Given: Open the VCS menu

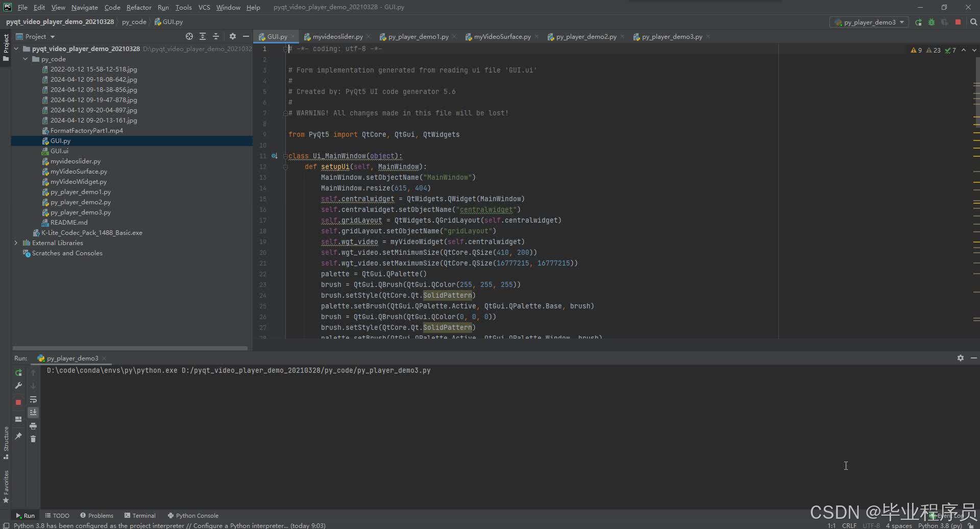Looking at the screenshot, I should click(x=204, y=7).
